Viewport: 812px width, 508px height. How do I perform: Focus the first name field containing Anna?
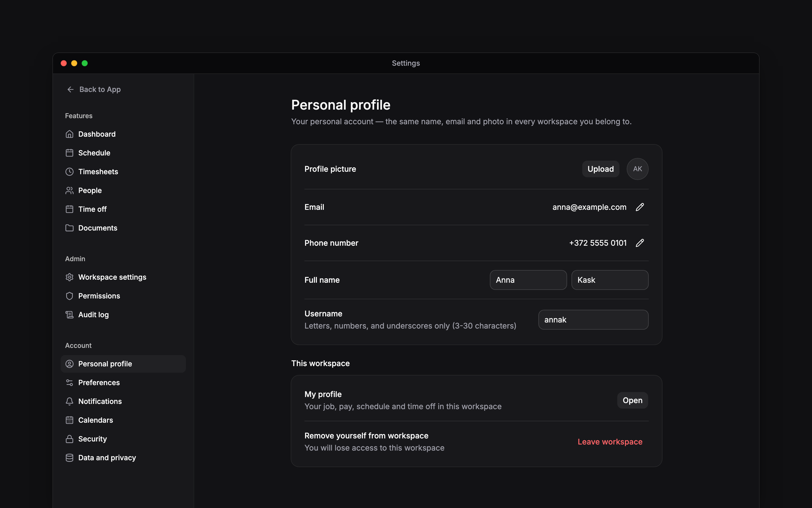pos(528,280)
